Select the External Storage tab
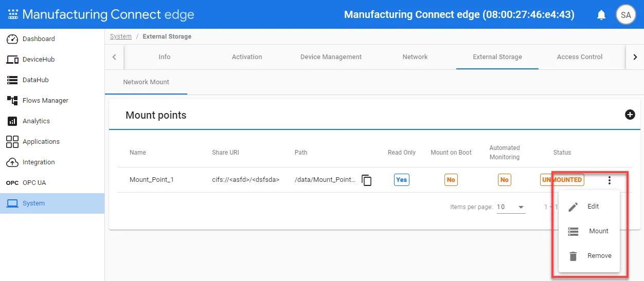Screen dimensions: 644x281 coord(497,57)
